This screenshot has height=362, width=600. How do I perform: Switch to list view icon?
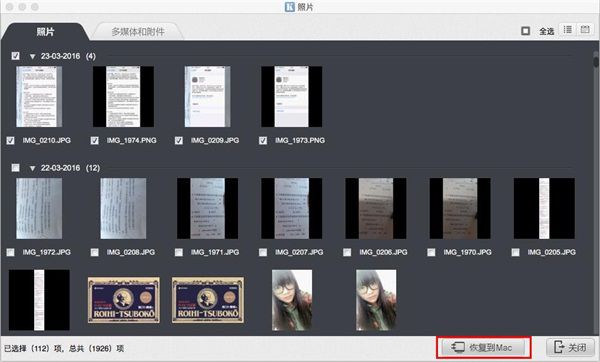point(567,30)
